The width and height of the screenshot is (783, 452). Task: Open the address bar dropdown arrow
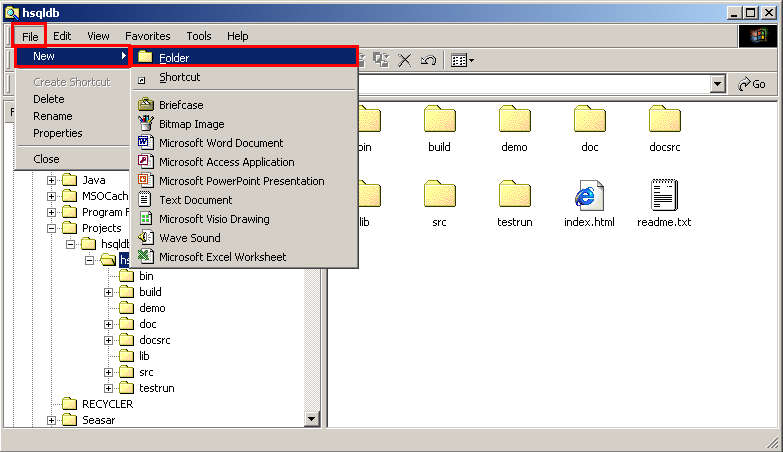coord(717,85)
